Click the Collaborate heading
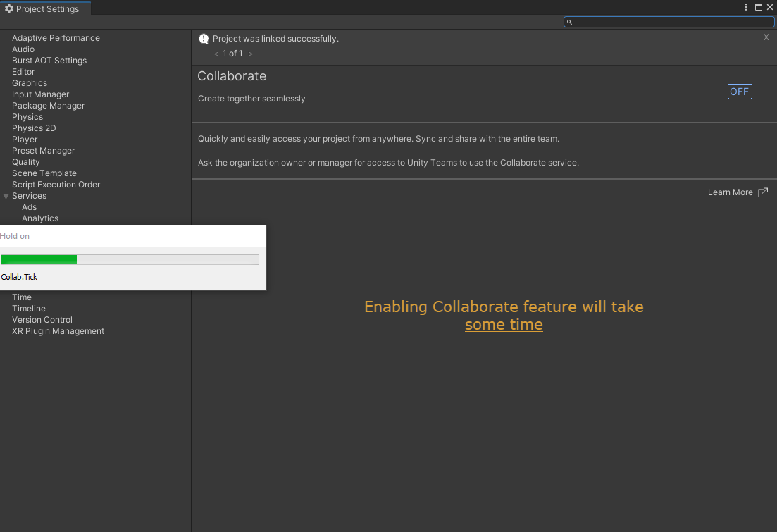The height and width of the screenshot is (532, 777). [232, 76]
